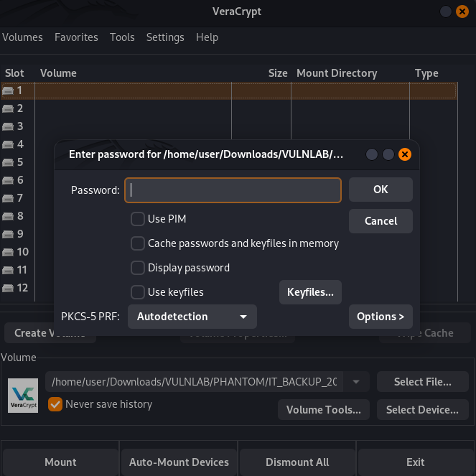Tick Cache passwords and keyfiles in memory

[x=138, y=243]
